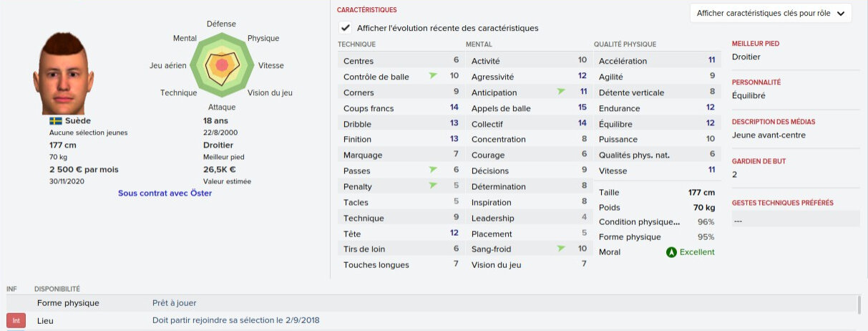Click the Disponibilité column header
Viewport: 868px width, 331px height.
pyautogui.click(x=57, y=289)
